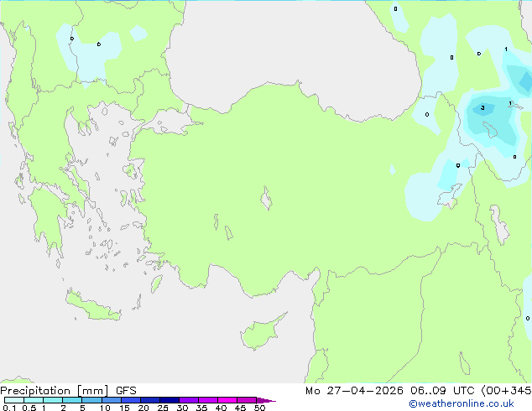
Task: Click the date text 'Mo 27-04-2026'
Action: [x=354, y=391]
